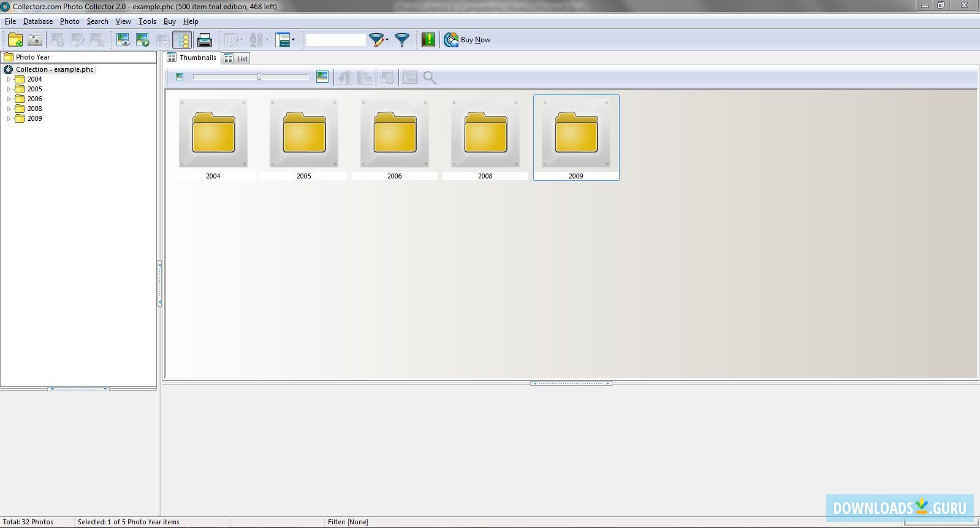This screenshot has height=528, width=980.
Task: Click the large thumbnail size icon
Action: [x=322, y=77]
